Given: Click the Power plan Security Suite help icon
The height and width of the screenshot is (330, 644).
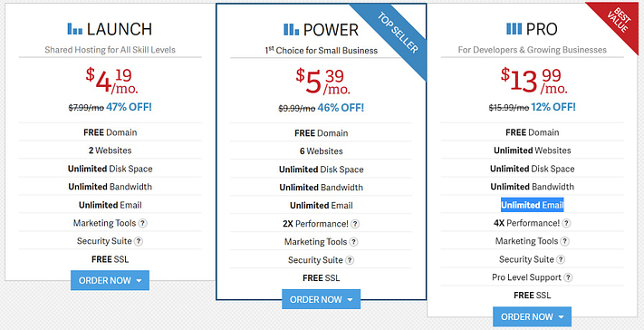Looking at the screenshot, I should [350, 260].
